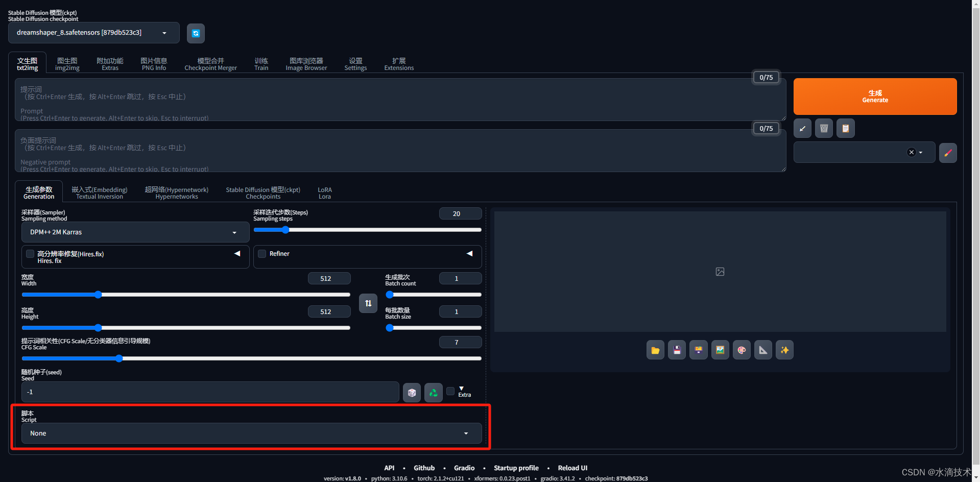Click the Seed input field
Viewport: 980px width, 482px height.
pyautogui.click(x=210, y=392)
